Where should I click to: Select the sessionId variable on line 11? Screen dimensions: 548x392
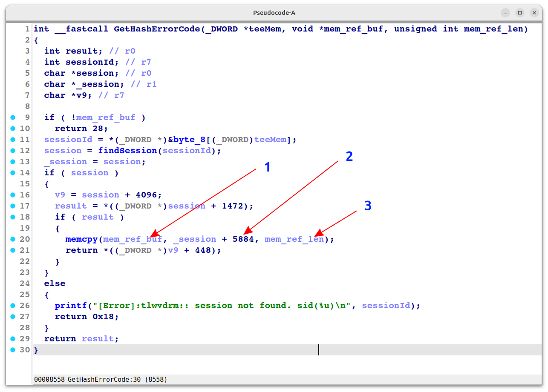tap(68, 139)
